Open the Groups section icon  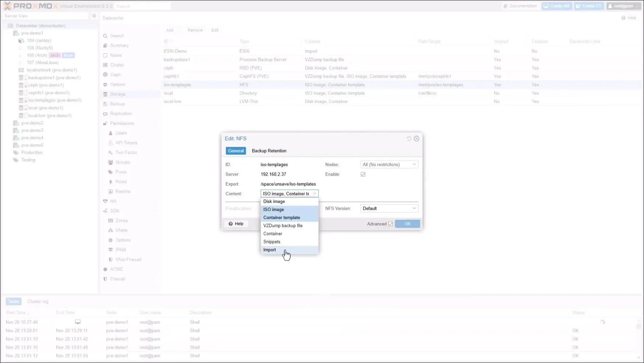(110, 162)
